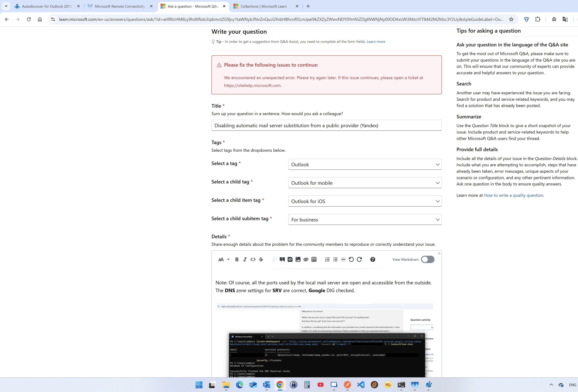The height and width of the screenshot is (392, 578).
Task: Click the editor scroll up arrow
Action: pyautogui.click(x=439, y=253)
